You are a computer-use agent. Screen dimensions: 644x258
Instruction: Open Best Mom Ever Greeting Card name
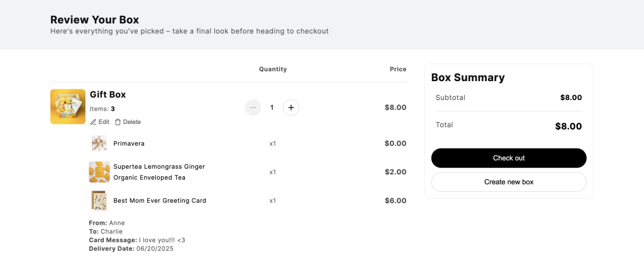click(x=160, y=201)
